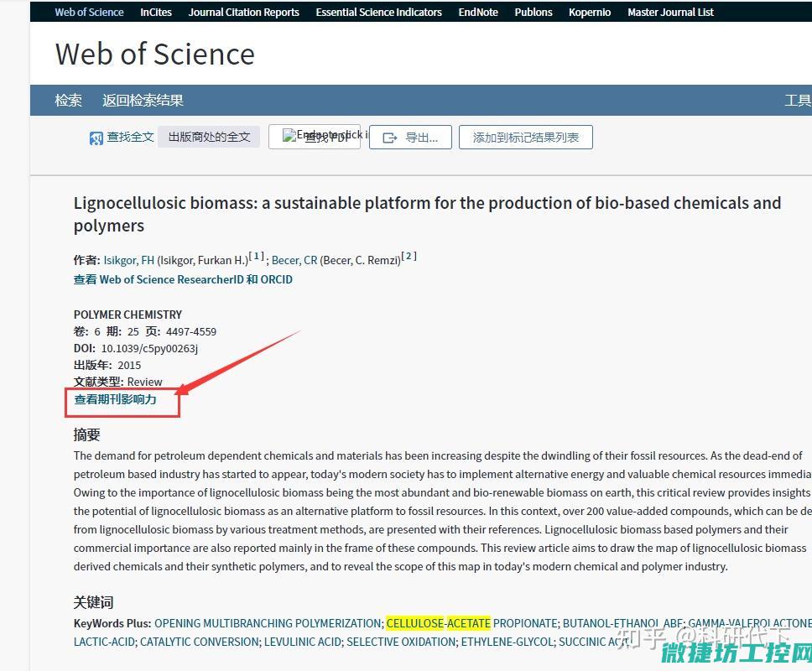This screenshot has height=671, width=812.
Task: Open Kopernio link
Action: pos(590,12)
